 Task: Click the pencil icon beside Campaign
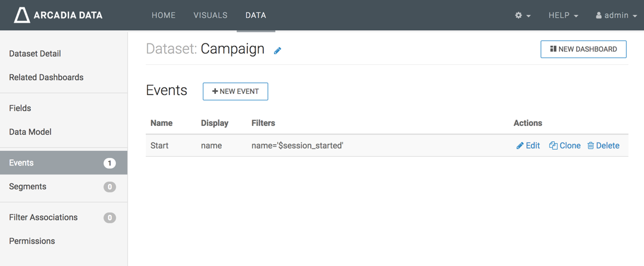pyautogui.click(x=277, y=50)
